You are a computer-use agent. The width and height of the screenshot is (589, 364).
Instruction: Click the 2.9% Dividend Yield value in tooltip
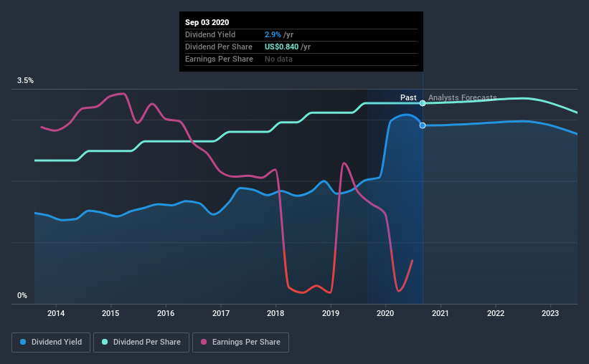273,34
